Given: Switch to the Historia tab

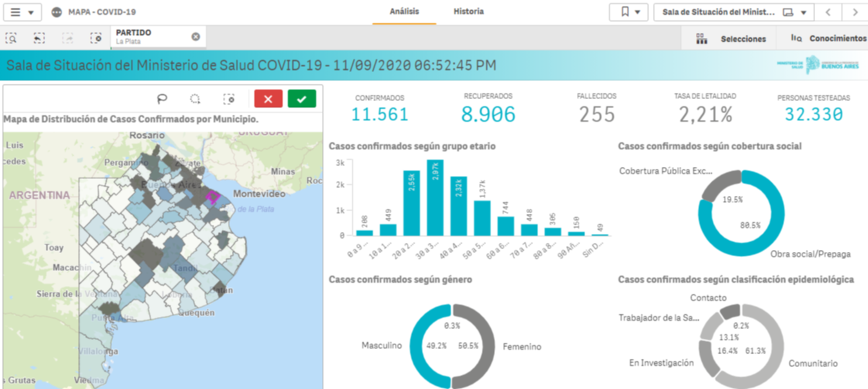Looking at the screenshot, I should 468,12.
